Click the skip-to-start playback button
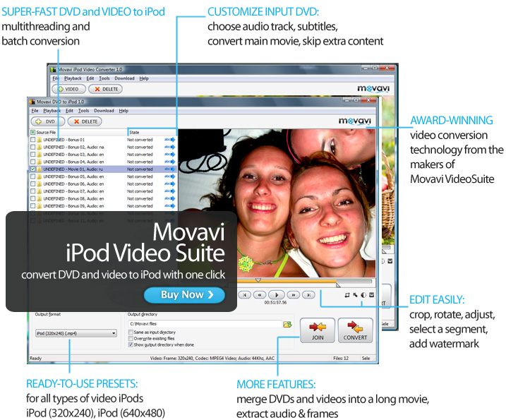This screenshot has height=420, width=506. point(244,294)
